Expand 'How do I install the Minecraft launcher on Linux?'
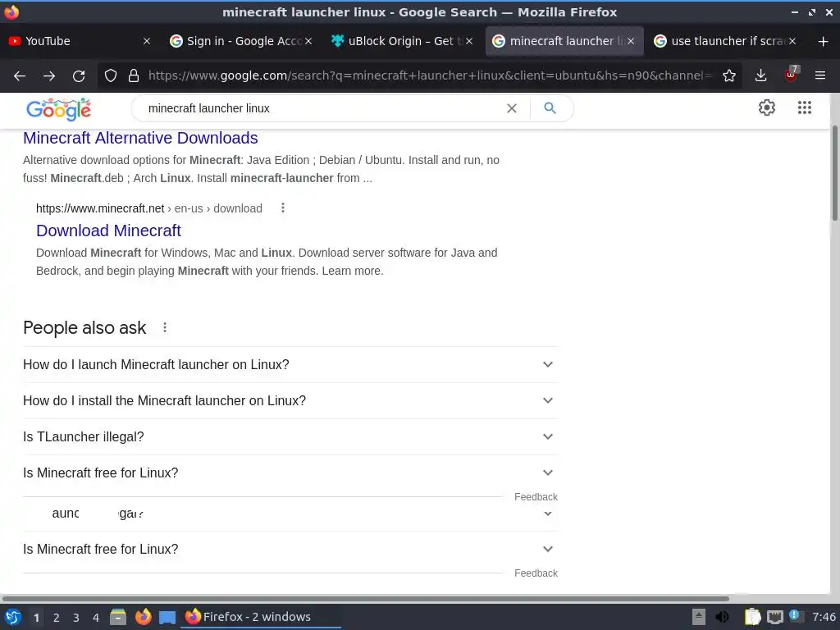Screen dimensions: 840x630 click(x=290, y=400)
